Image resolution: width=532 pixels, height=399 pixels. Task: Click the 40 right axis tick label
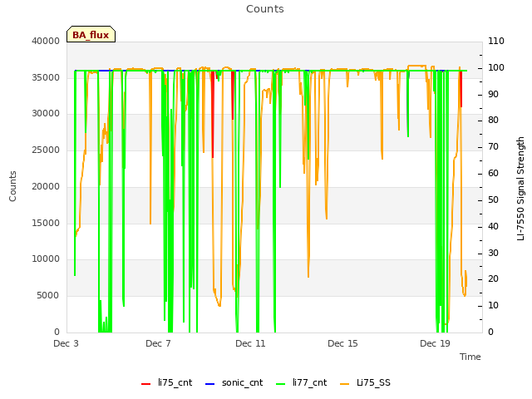tap(493, 226)
